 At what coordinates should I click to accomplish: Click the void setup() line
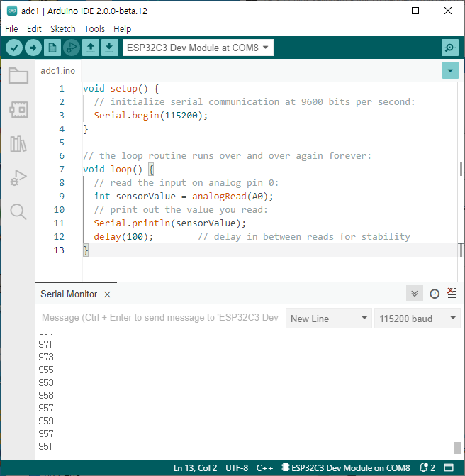[x=121, y=89]
